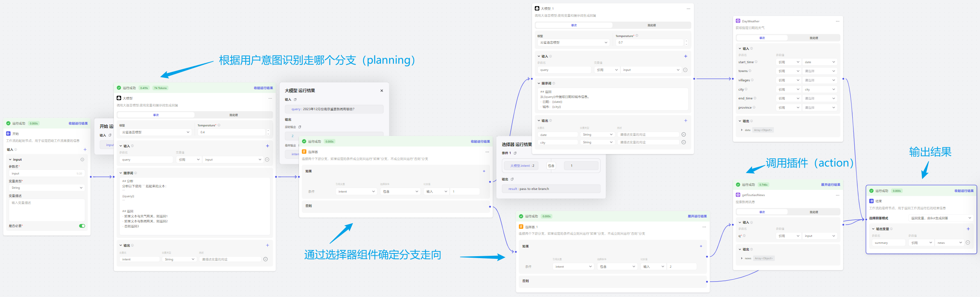980x297 pixels.
Task: Click the add input plus icon in 大模型_1
Action: [686, 56]
